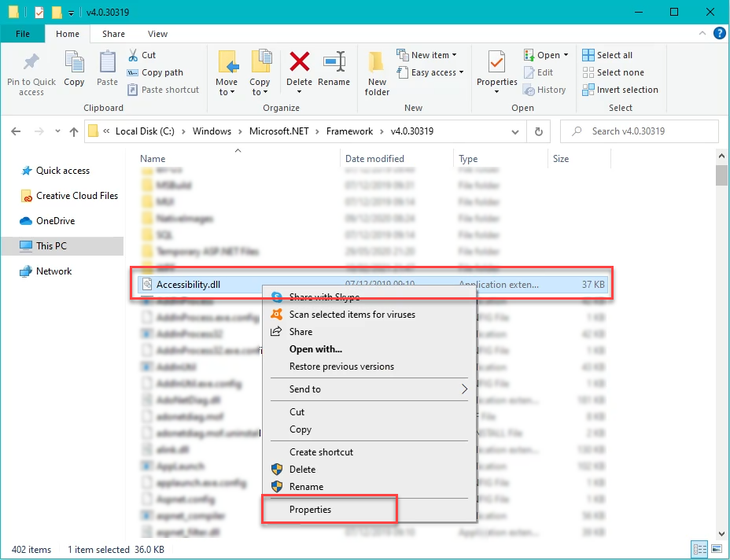730x560 pixels.
Task: Collapse the ribbon with chevron
Action: 702,34
